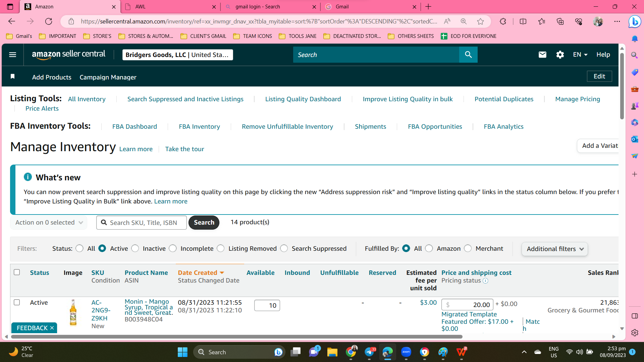Open the Seller Central hamburger menu

pyautogui.click(x=13, y=55)
